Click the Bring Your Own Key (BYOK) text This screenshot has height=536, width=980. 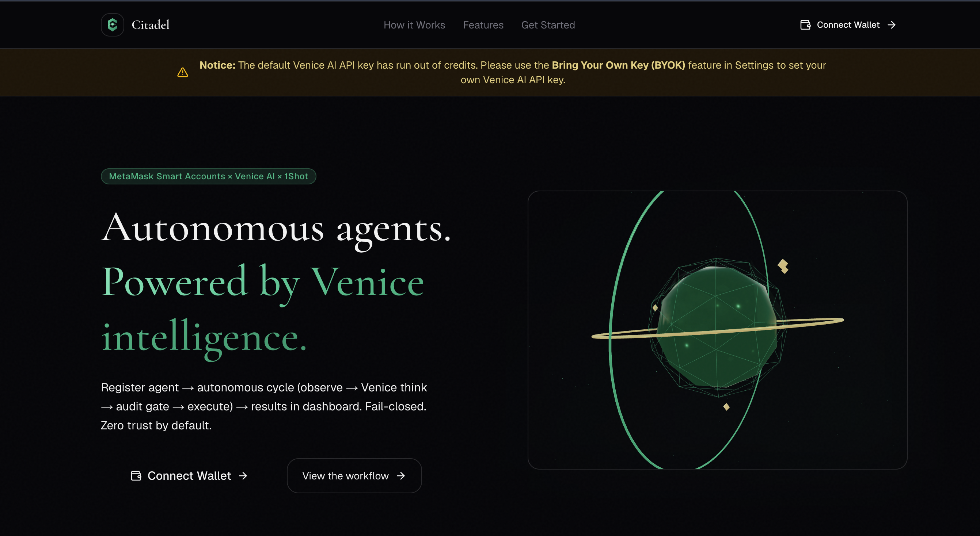[618, 65]
